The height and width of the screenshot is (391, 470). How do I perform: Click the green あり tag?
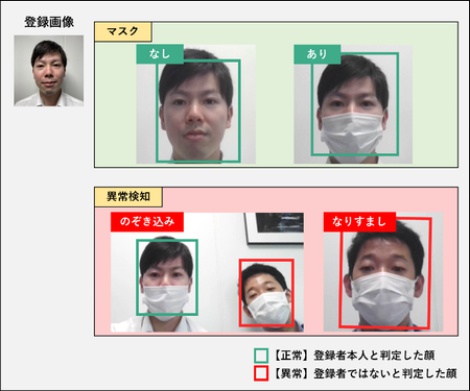(x=317, y=54)
